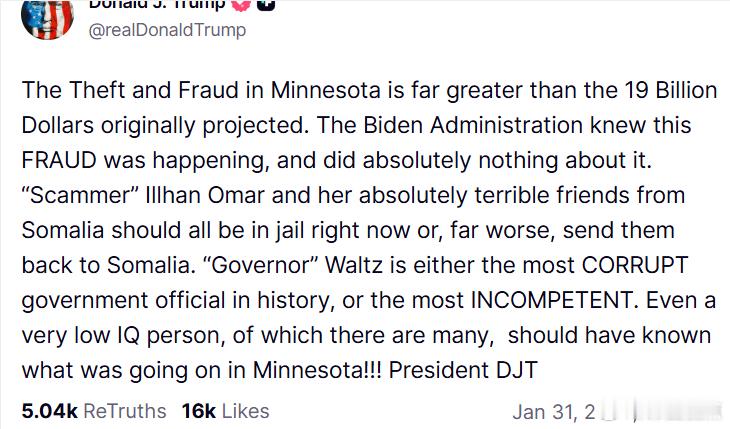Click the black square badge icon after the name

tap(266, 4)
